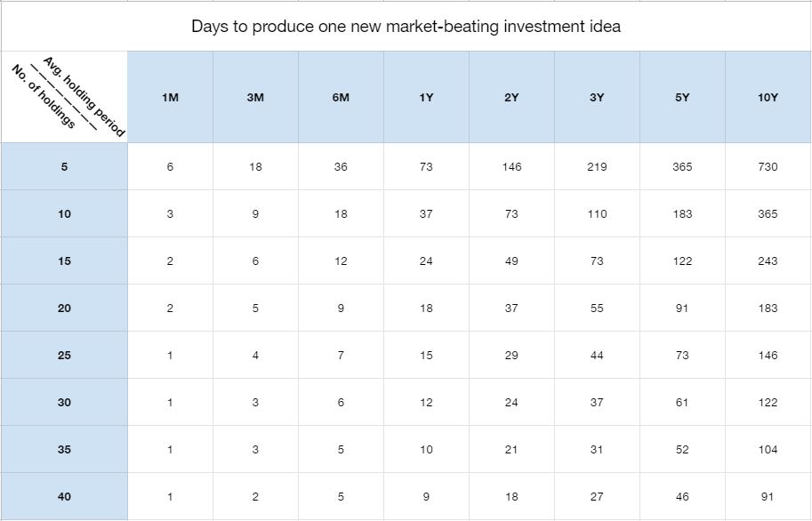Select the 1Y column header
812x521 pixels.
tap(426, 97)
